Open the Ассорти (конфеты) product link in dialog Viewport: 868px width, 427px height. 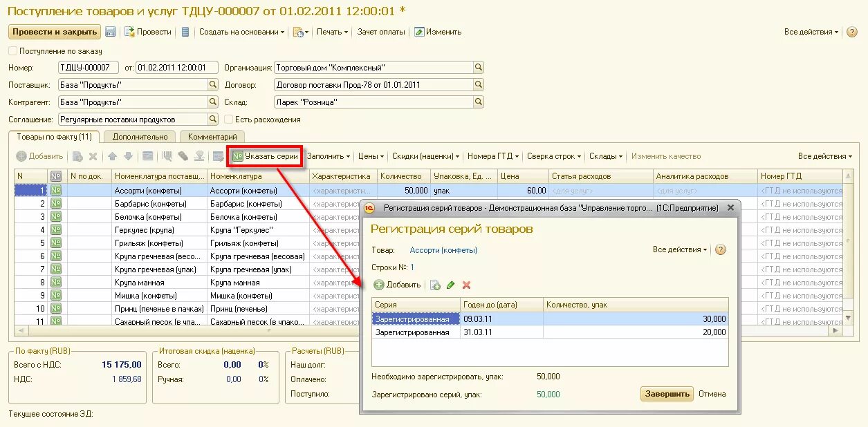443,250
